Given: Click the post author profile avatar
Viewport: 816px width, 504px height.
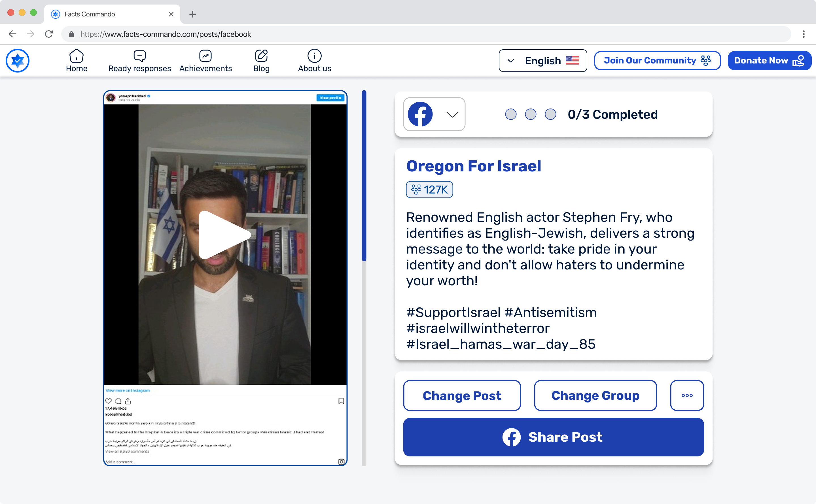Looking at the screenshot, I should pyautogui.click(x=110, y=97).
